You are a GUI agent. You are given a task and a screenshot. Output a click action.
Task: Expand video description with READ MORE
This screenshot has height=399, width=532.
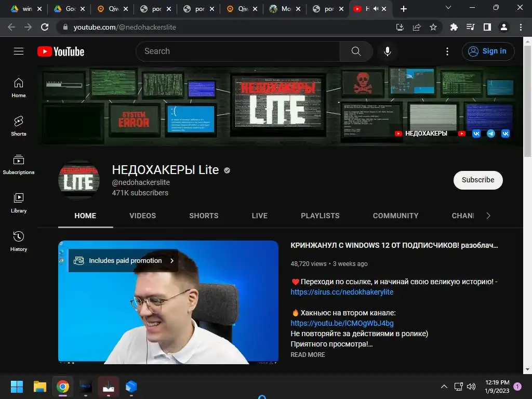[x=308, y=354]
